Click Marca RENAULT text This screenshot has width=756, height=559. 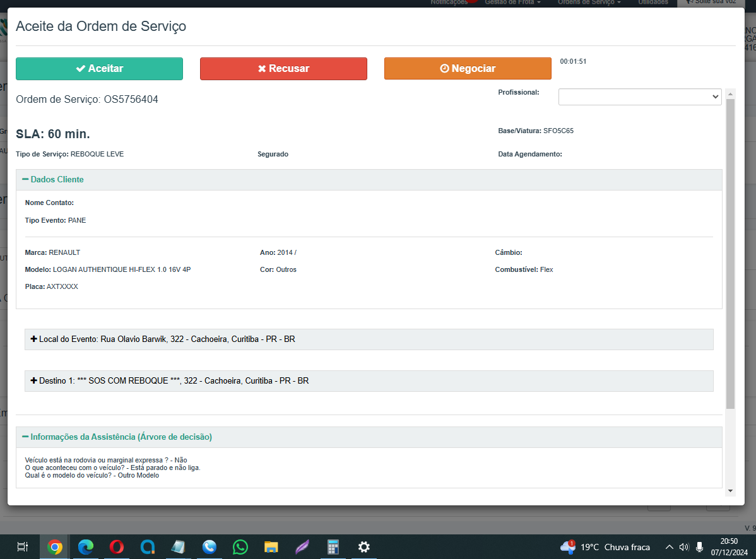(52, 252)
